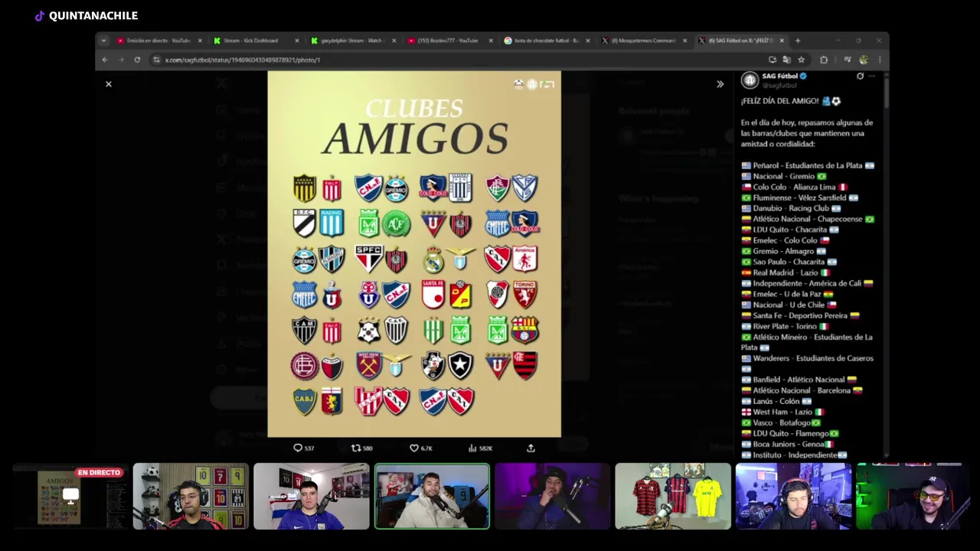View post analytics bar-chart icon

pos(472,448)
